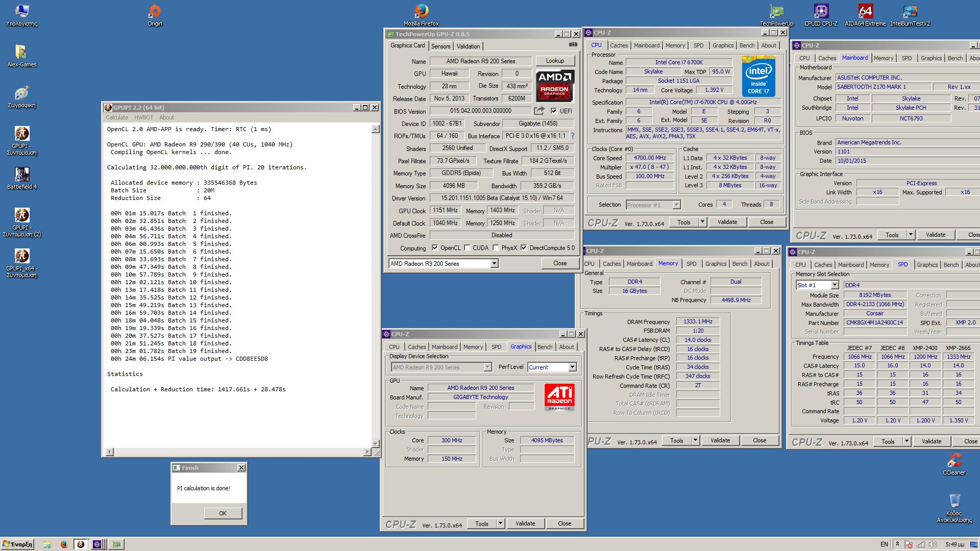Launch the CPUID CPU-Z desktop shortcut
This screenshot has height=551, width=980.
coord(821,14)
